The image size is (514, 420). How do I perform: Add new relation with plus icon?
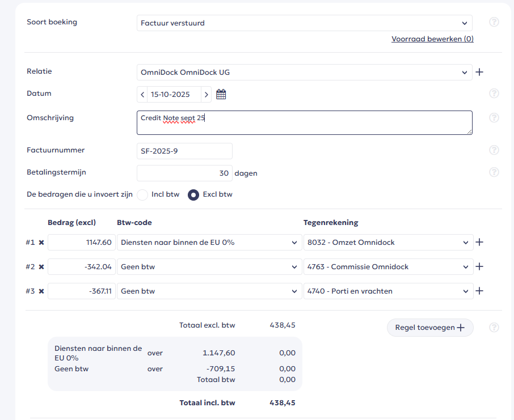pyautogui.click(x=479, y=73)
